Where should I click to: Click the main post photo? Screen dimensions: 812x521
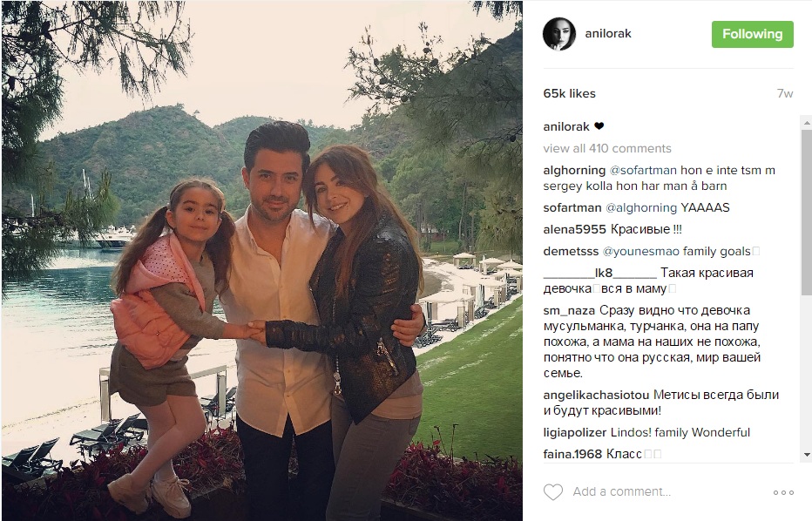click(262, 260)
